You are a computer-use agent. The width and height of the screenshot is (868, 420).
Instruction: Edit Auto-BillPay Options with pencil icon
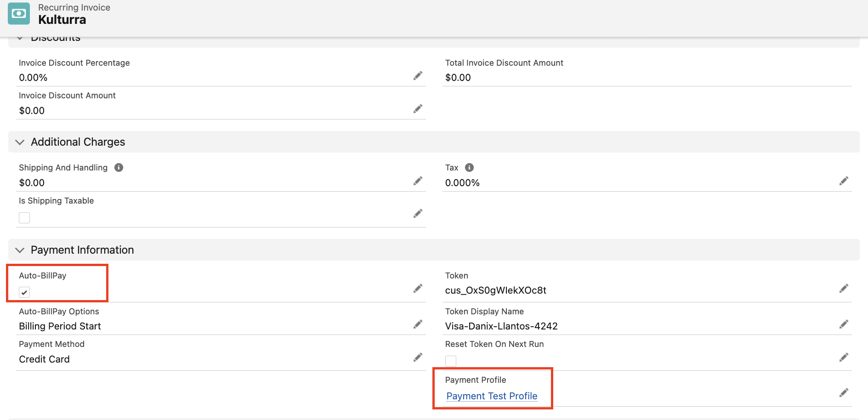pos(418,324)
